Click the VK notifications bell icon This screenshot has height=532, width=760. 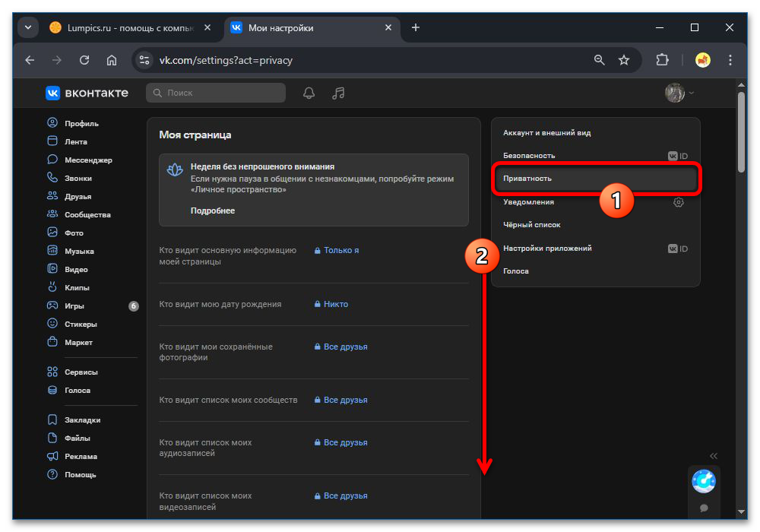tap(309, 93)
